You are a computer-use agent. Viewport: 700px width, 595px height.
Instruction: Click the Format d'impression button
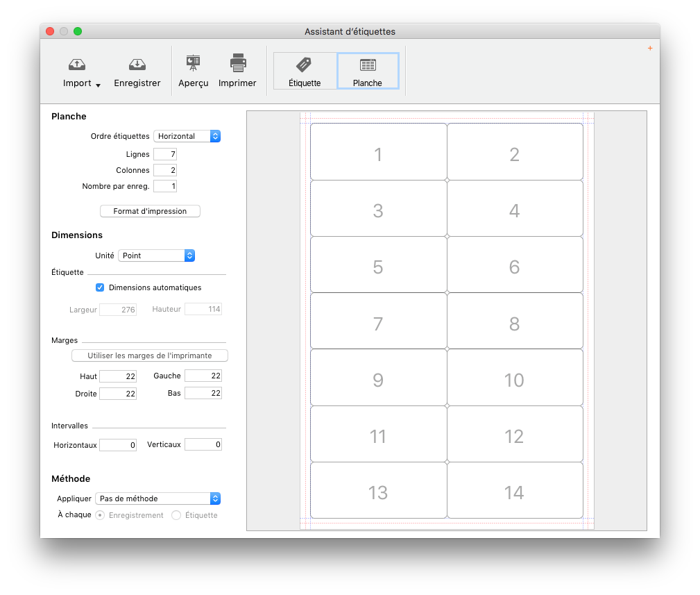150,211
